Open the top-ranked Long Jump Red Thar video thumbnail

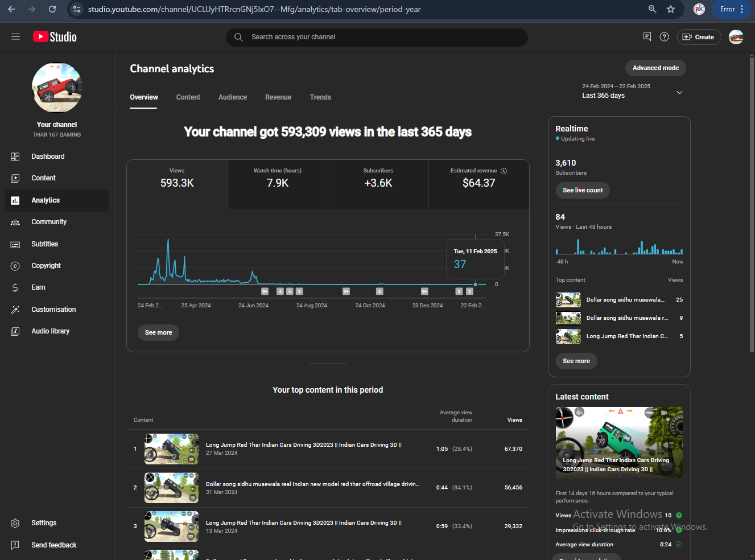(x=171, y=449)
